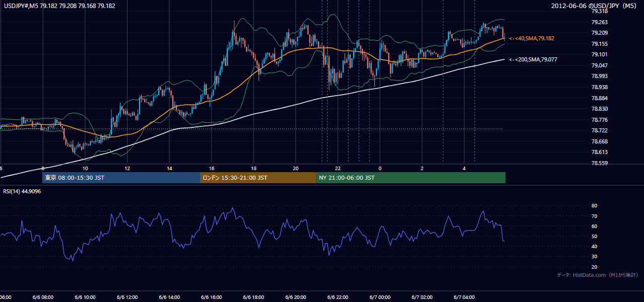Click hour marker 16 below the price chart
This screenshot has width=644, height=302.
pyautogui.click(x=211, y=168)
